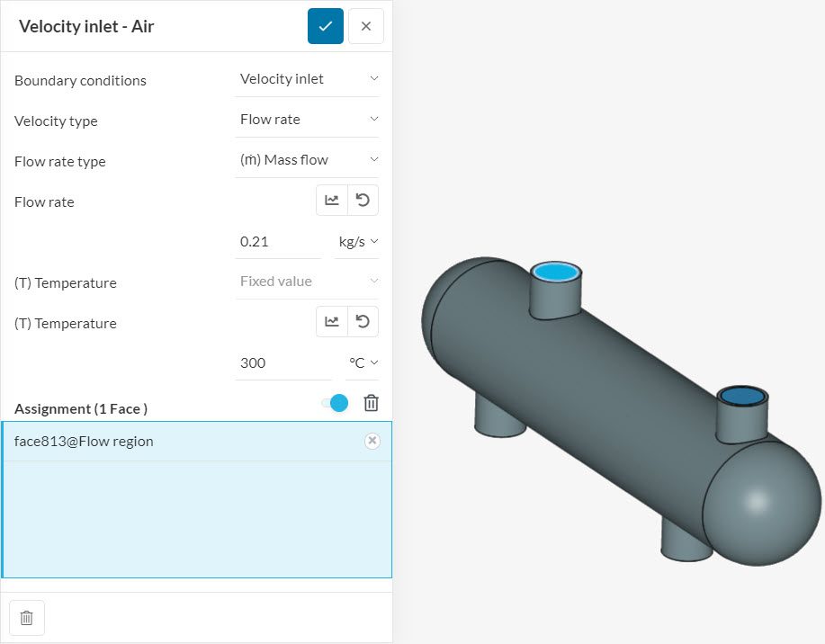
Task: Save settings with the blue checkmark button
Action: tap(325, 26)
